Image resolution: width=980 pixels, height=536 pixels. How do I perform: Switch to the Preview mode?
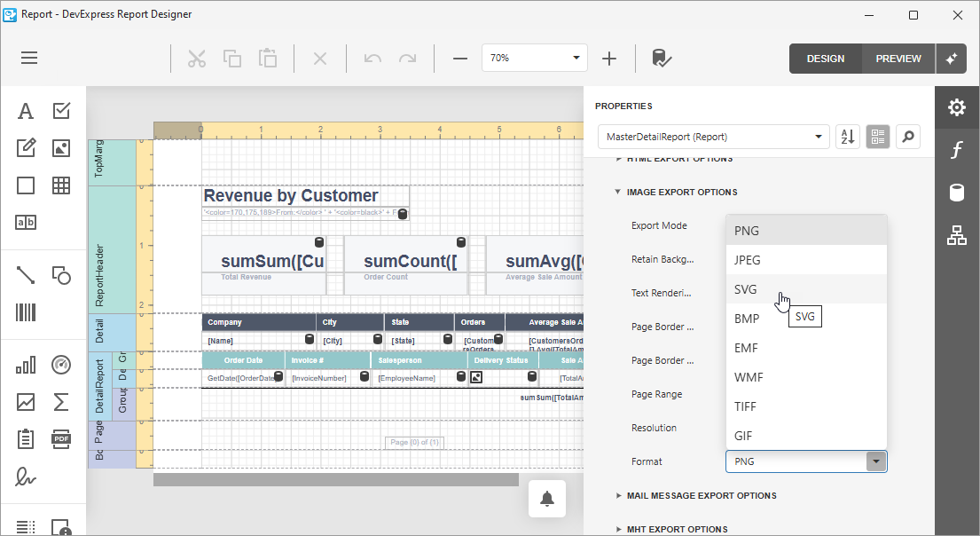point(898,59)
